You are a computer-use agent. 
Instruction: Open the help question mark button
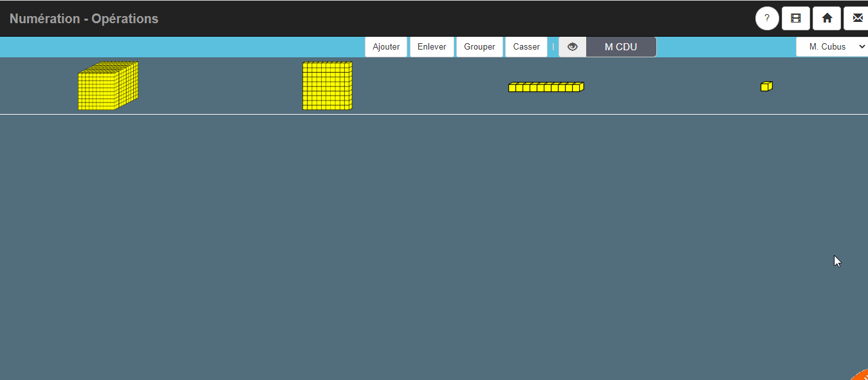(x=767, y=19)
